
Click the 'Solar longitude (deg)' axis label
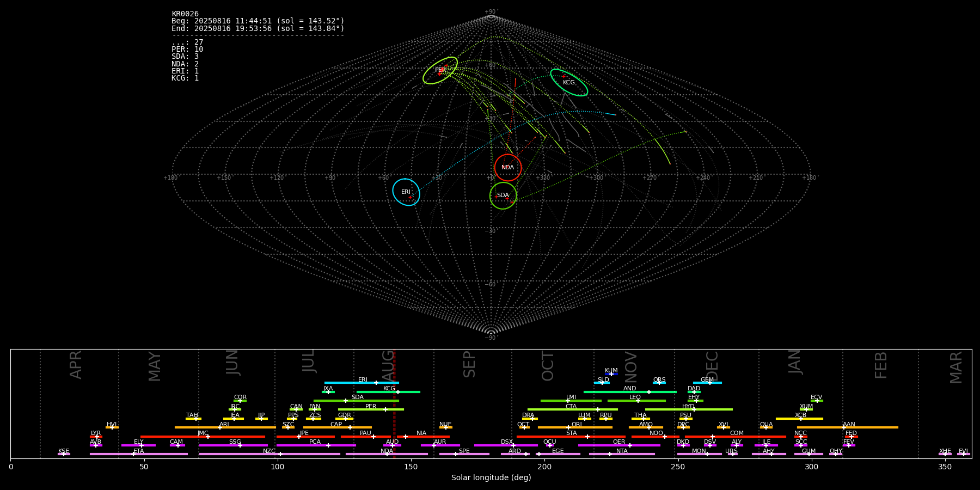coord(491,478)
